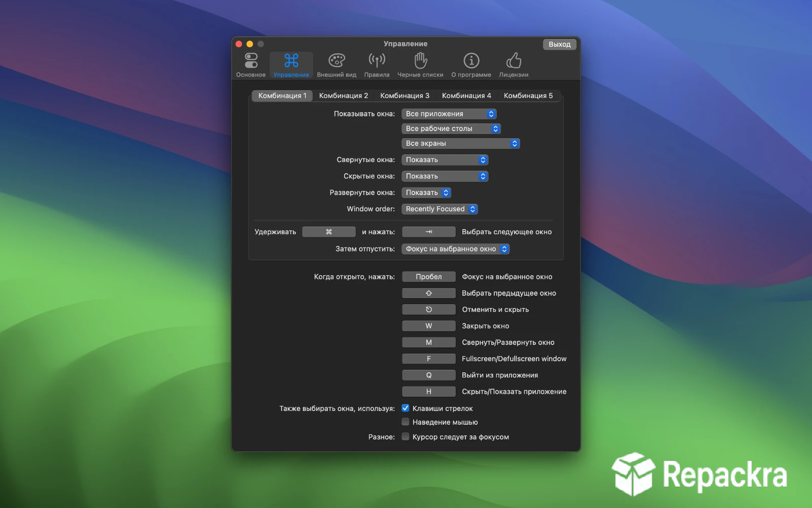The width and height of the screenshot is (812, 508).
Task: Open the Скрытые окна dropdown
Action: [445, 176]
